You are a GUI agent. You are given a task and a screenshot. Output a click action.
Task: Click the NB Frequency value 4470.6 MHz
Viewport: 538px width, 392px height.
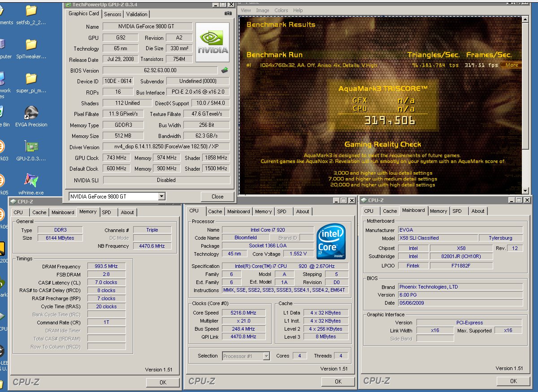[x=152, y=246]
